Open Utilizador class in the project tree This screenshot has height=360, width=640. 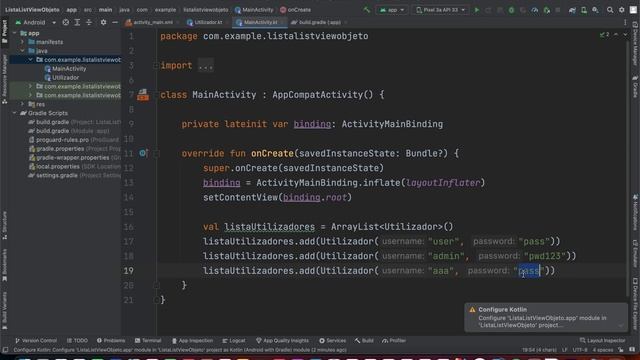pos(62,78)
